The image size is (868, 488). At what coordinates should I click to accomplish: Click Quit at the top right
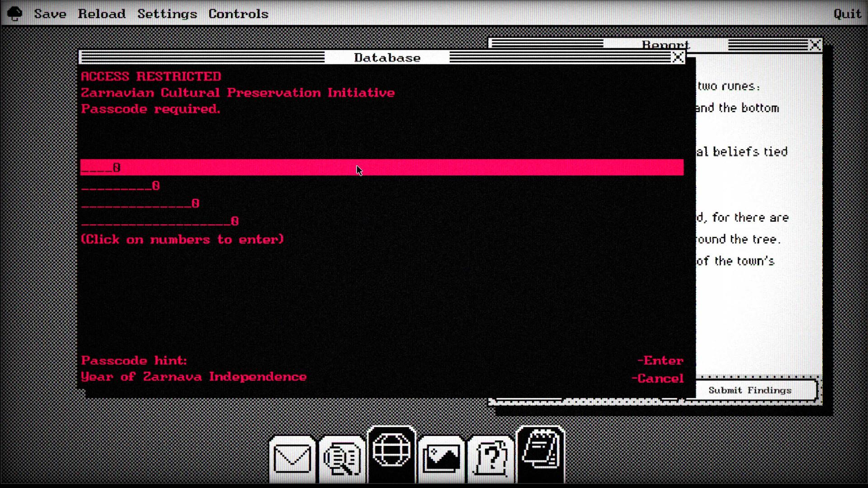click(x=847, y=14)
